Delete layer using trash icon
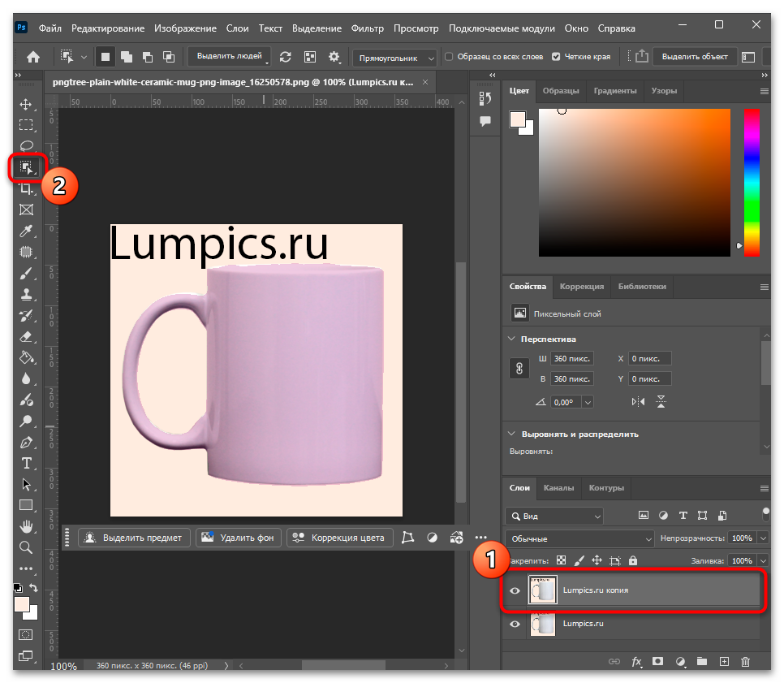This screenshot has width=784, height=683. click(745, 662)
